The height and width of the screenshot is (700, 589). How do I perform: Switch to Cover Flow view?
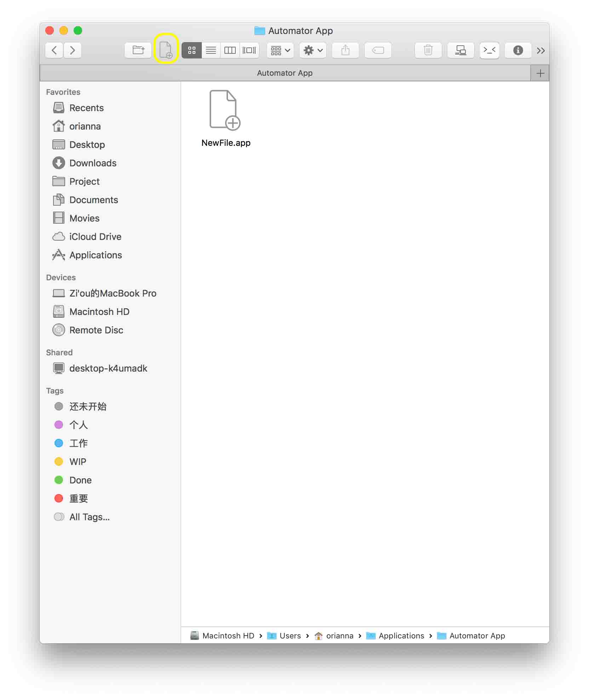pyautogui.click(x=249, y=50)
